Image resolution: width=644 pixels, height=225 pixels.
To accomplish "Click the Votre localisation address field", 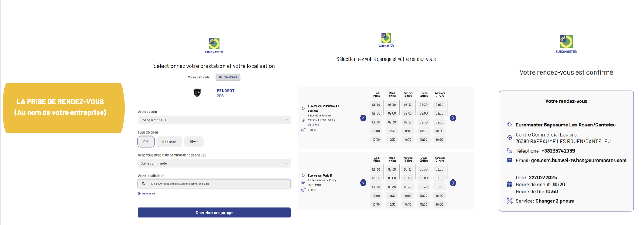I will click(x=214, y=184).
